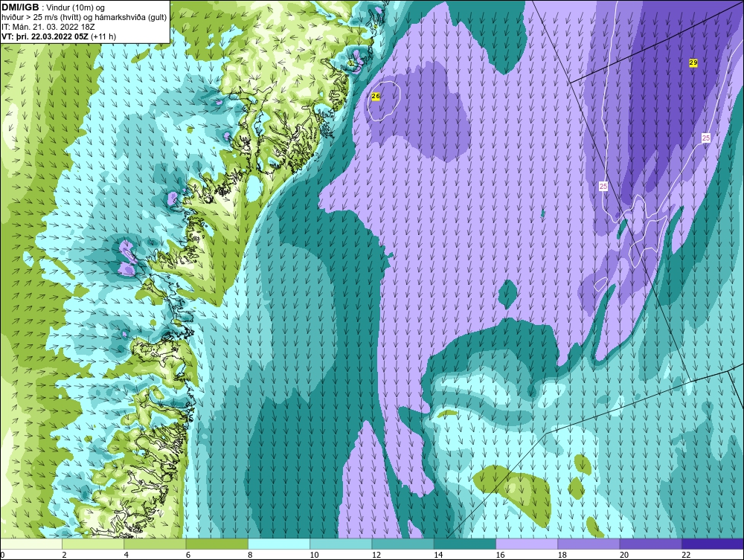Pick the 6–8 m/s olive green legend swatch
The image size is (744, 560).
pyautogui.click(x=217, y=544)
